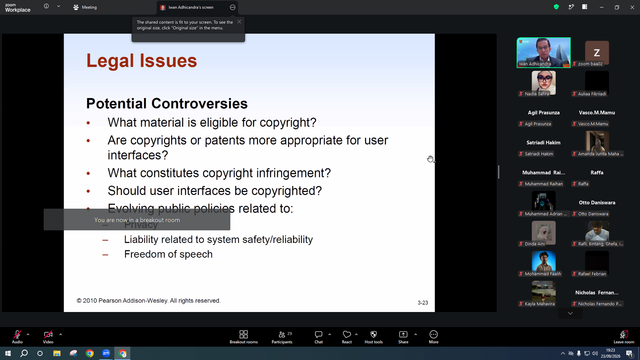
Task: Select Iwan Adhicandra's video thumbnail
Action: pos(543,53)
